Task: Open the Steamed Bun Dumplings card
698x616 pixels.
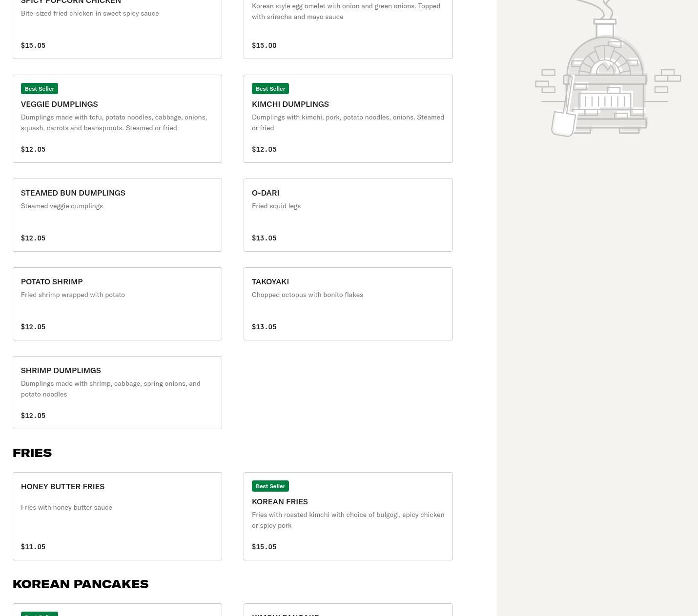Action: pyautogui.click(x=117, y=215)
